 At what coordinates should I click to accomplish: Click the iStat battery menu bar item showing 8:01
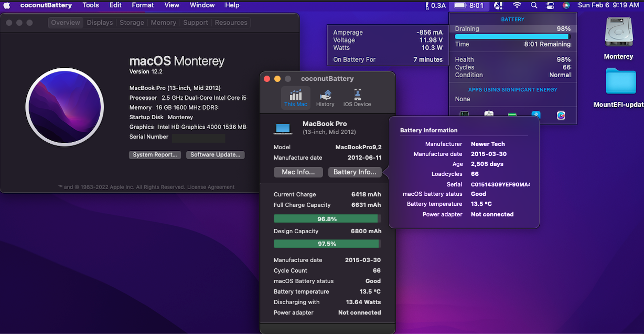tap(470, 5)
